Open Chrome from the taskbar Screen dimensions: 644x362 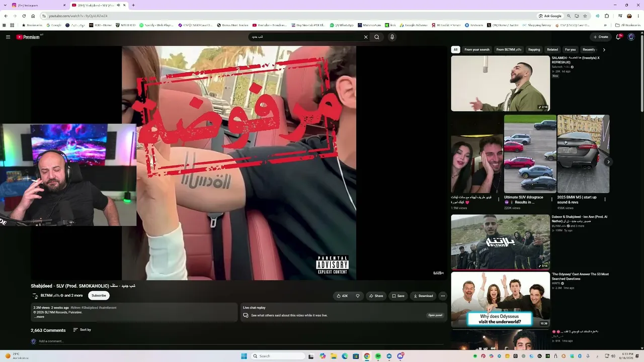(x=367, y=356)
